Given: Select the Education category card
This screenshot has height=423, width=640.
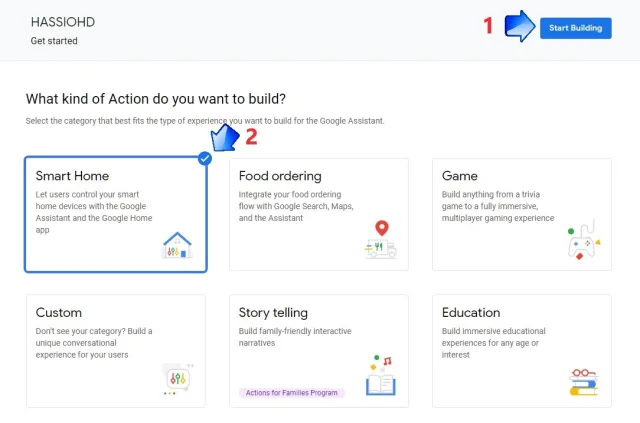Looking at the screenshot, I should pyautogui.click(x=522, y=351).
